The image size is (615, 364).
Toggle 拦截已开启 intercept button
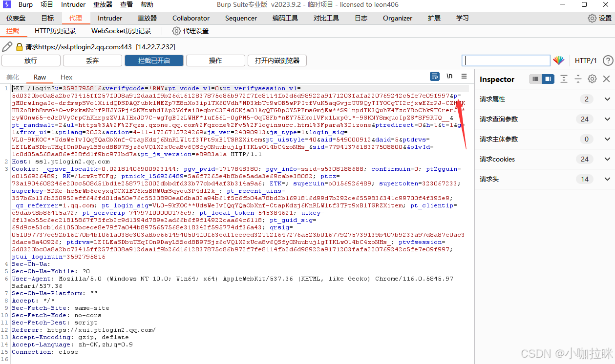154,61
